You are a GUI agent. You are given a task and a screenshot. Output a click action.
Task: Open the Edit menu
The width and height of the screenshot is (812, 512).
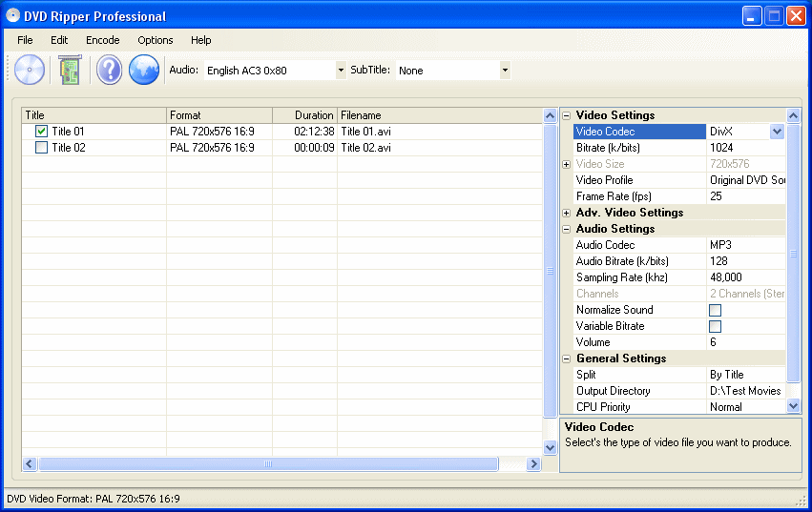pyautogui.click(x=59, y=40)
